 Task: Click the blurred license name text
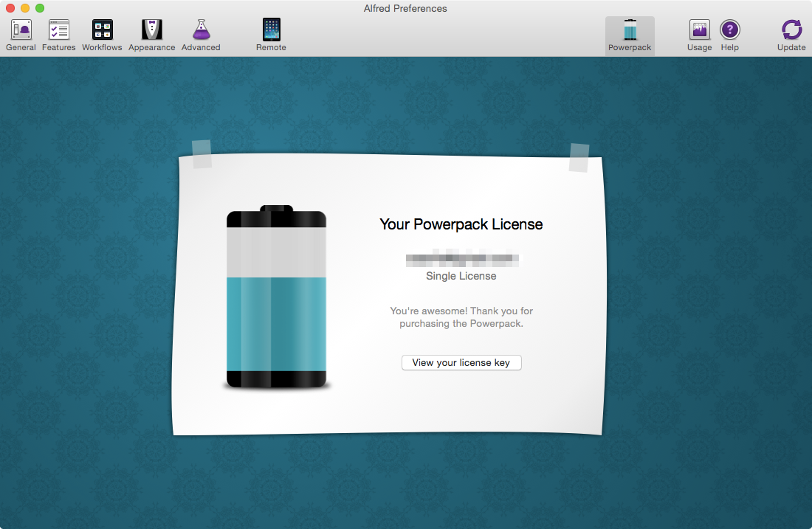click(x=462, y=257)
